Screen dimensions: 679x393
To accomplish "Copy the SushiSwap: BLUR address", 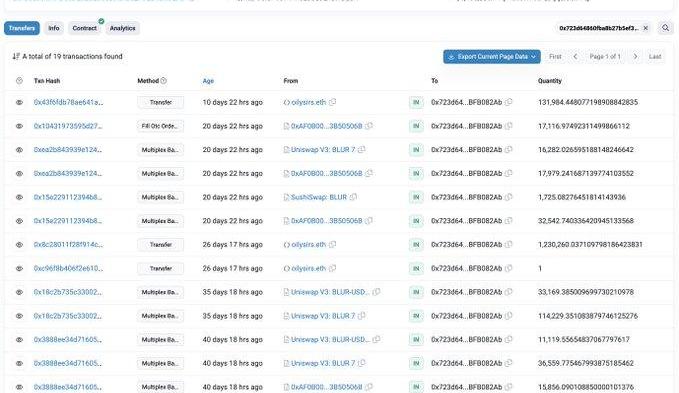I will pos(353,197).
